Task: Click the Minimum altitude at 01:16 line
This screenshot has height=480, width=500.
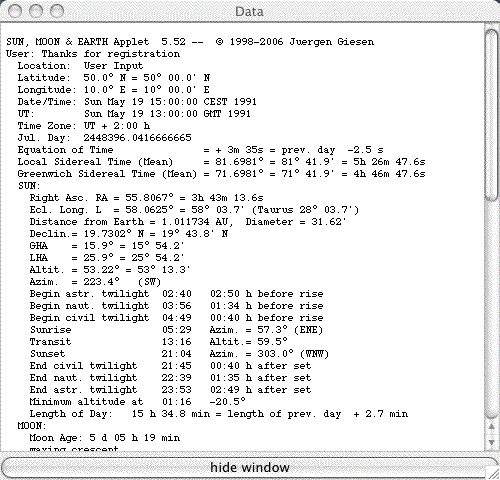Action: click(x=138, y=402)
